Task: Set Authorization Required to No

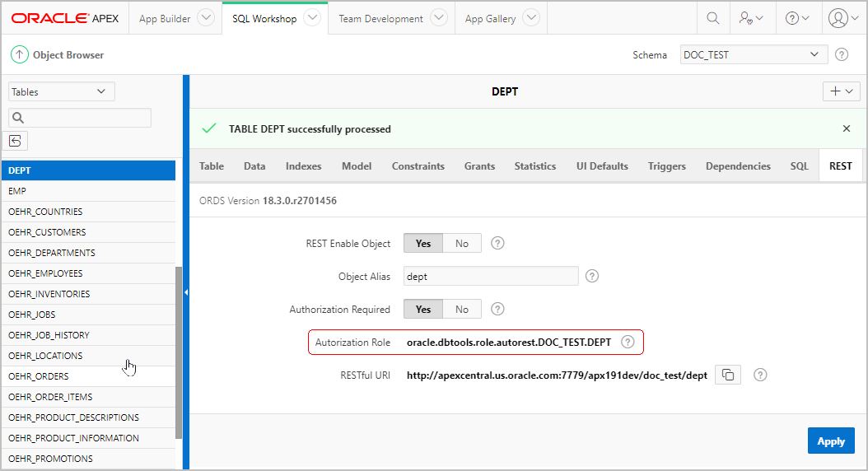Action: pos(462,309)
